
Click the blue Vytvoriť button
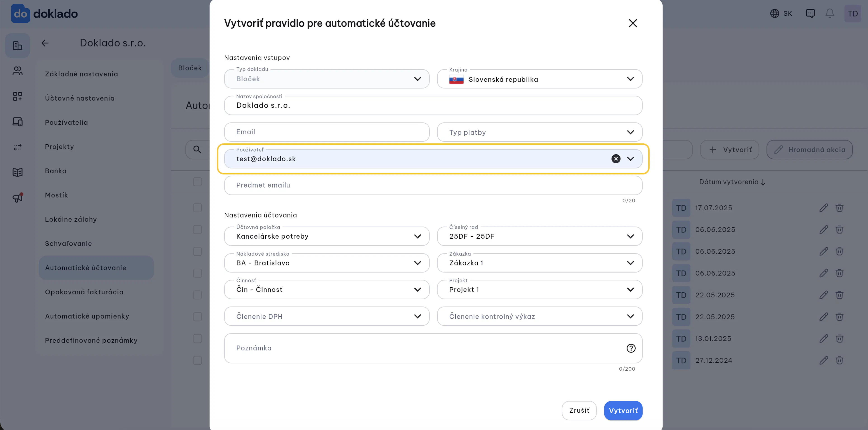tap(623, 411)
